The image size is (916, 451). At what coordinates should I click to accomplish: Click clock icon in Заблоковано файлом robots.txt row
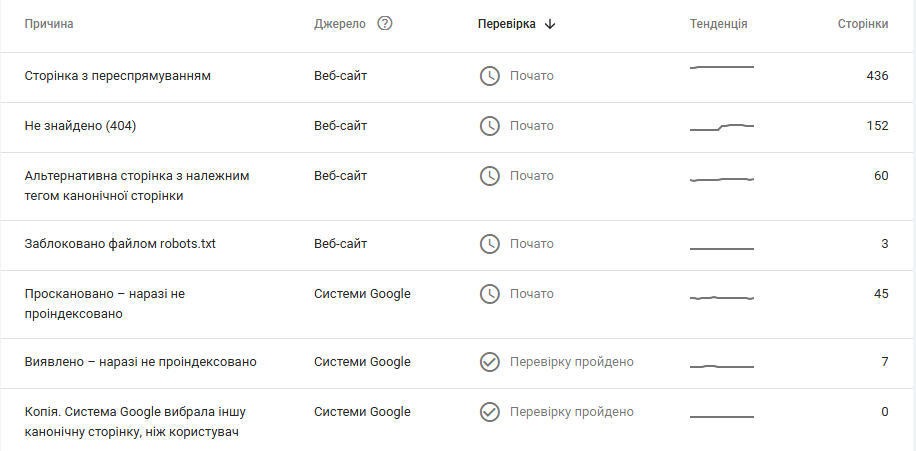pos(489,244)
